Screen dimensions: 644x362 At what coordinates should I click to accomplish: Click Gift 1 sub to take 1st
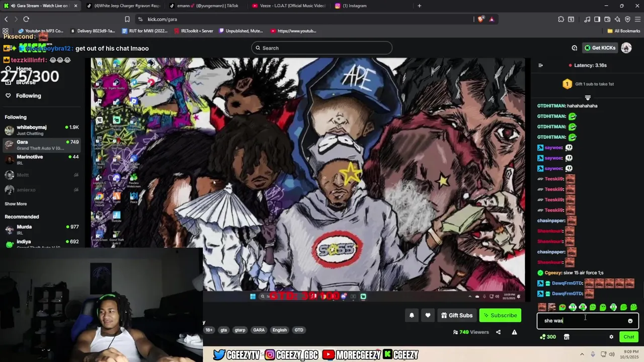coord(588,84)
